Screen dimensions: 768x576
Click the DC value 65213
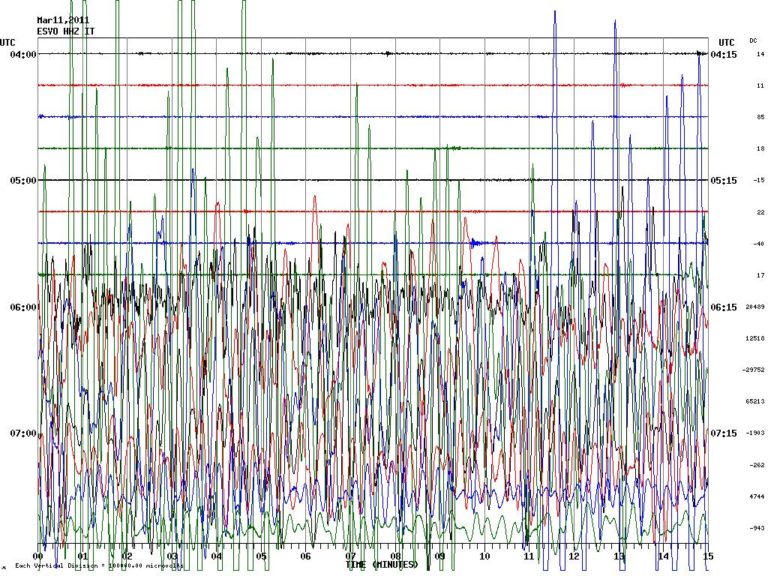tap(755, 402)
